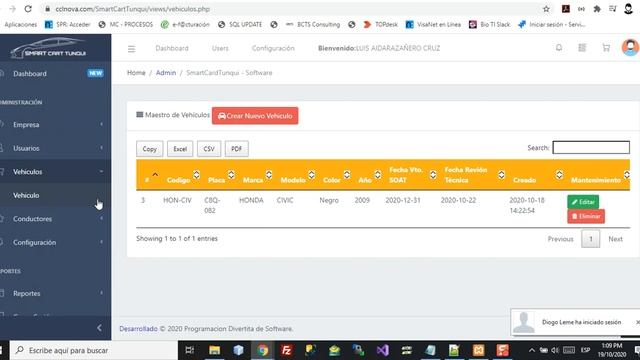Open the shopping cart icon in header
This screenshot has height=360, width=640.
606,48
